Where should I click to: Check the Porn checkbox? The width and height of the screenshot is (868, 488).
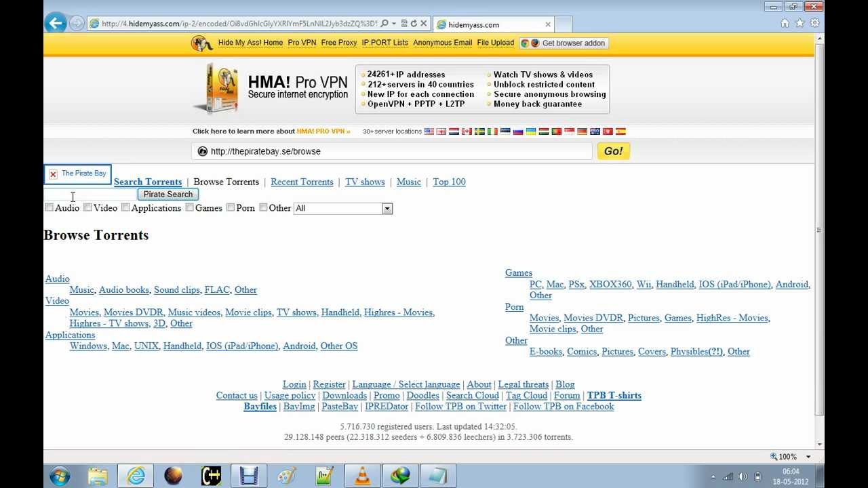pos(231,207)
